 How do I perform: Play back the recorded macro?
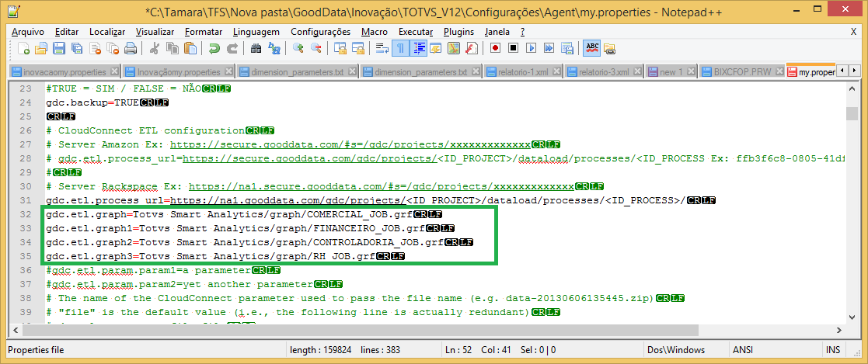click(531, 48)
